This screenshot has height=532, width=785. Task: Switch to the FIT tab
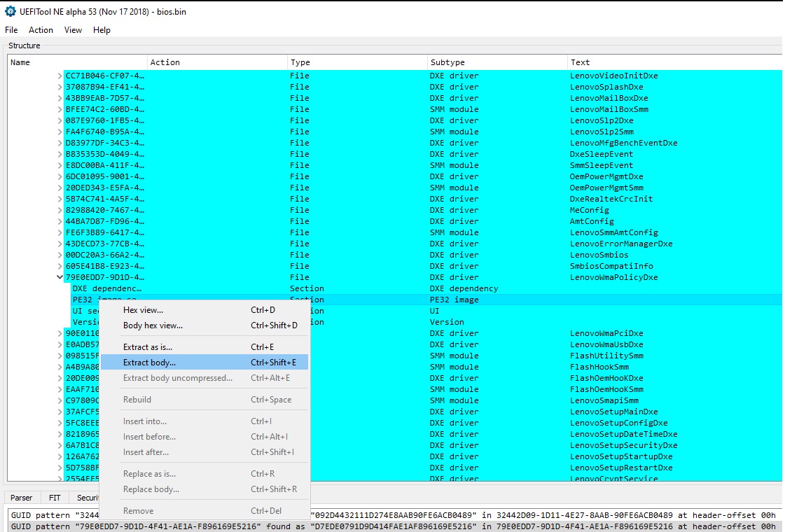(x=55, y=498)
